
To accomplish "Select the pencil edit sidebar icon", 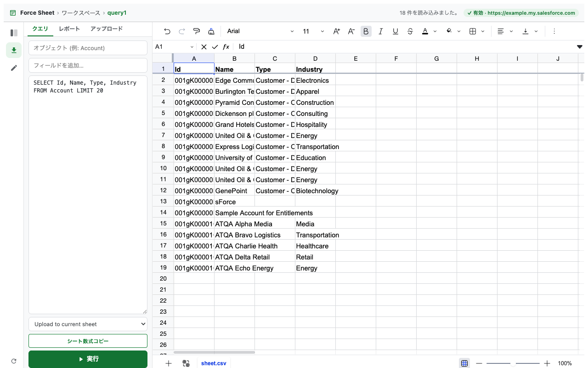I will tap(14, 68).
